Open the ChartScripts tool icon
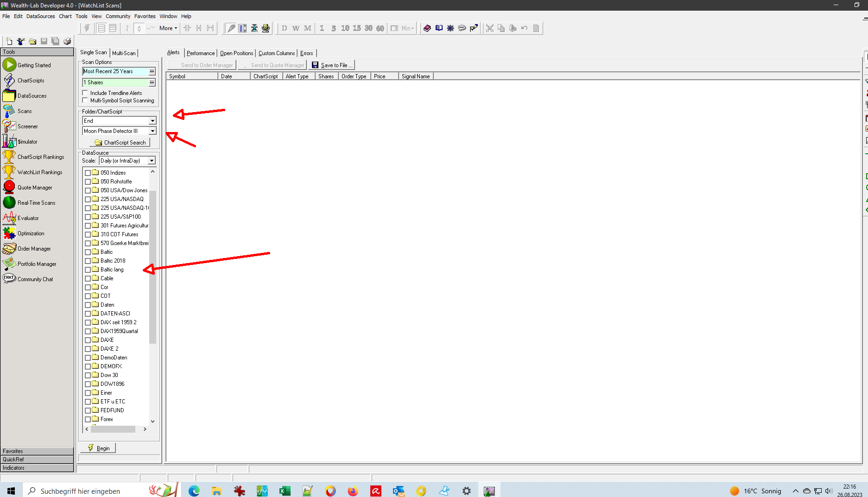This screenshot has height=497, width=868. 9,80
